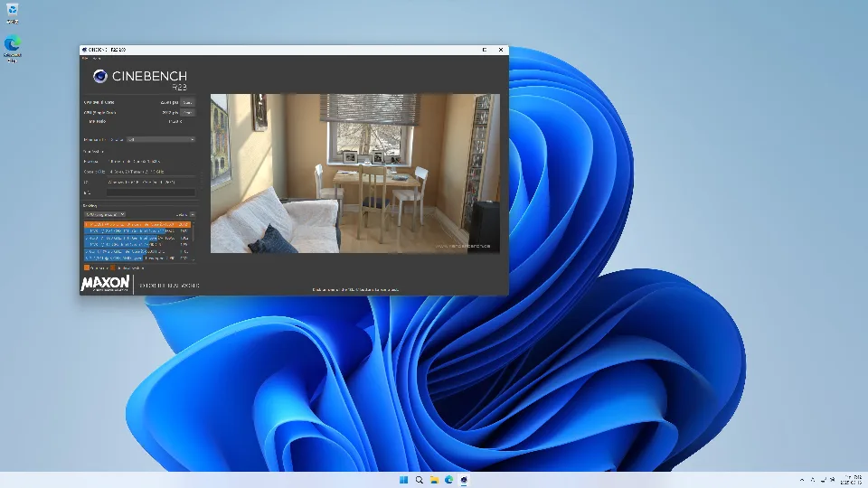Click the Cinebench logo sphere icon
Screen dimensions: 868x488
pyautogui.click(x=99, y=77)
